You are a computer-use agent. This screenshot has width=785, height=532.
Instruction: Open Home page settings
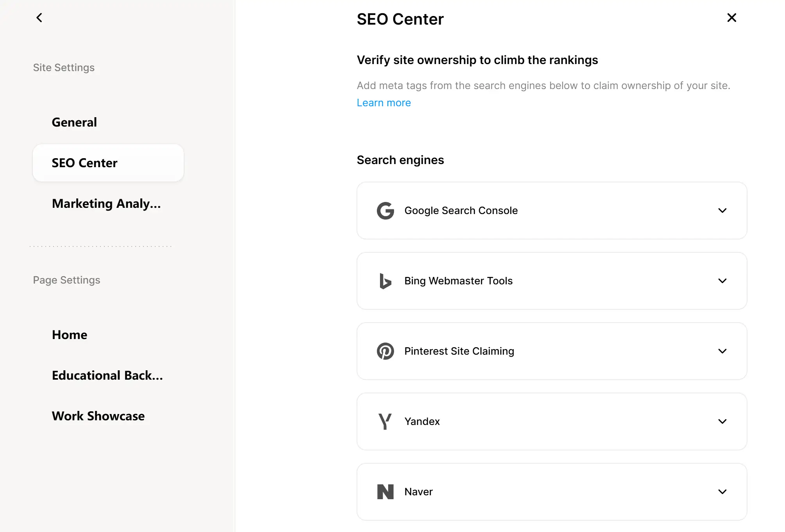[x=70, y=335]
